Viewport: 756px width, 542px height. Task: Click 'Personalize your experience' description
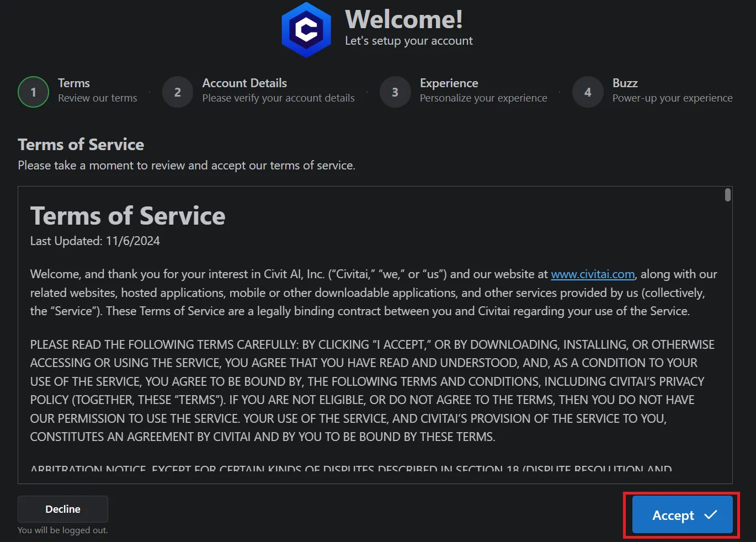[x=483, y=98]
